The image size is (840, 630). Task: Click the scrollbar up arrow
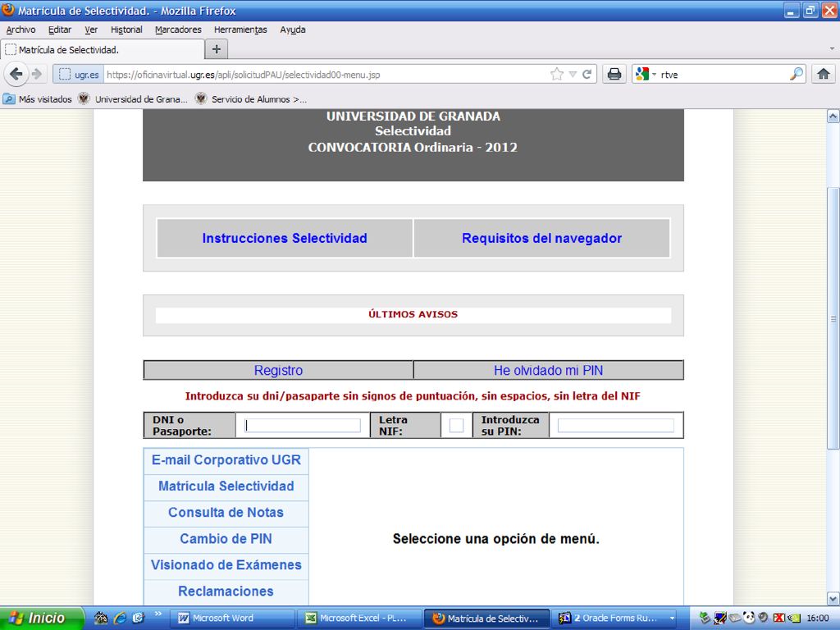point(833,116)
